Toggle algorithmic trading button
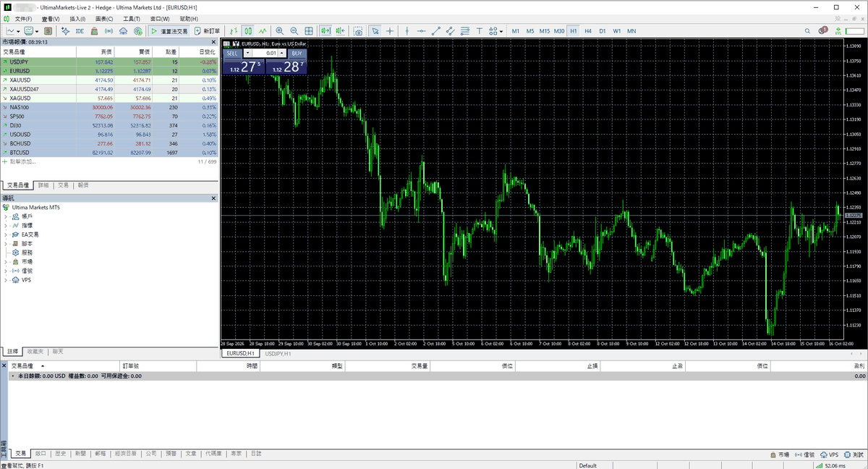This screenshot has height=469, width=868. pyautogui.click(x=168, y=31)
